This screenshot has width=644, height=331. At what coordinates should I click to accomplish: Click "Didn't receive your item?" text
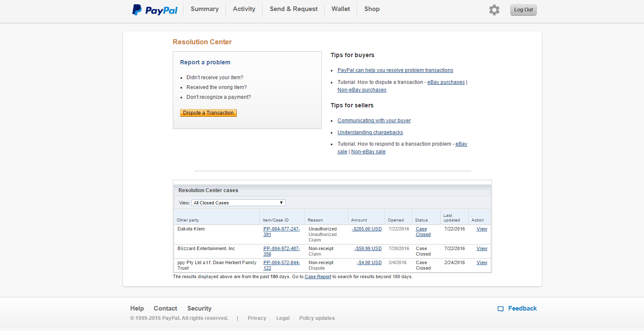click(x=215, y=78)
